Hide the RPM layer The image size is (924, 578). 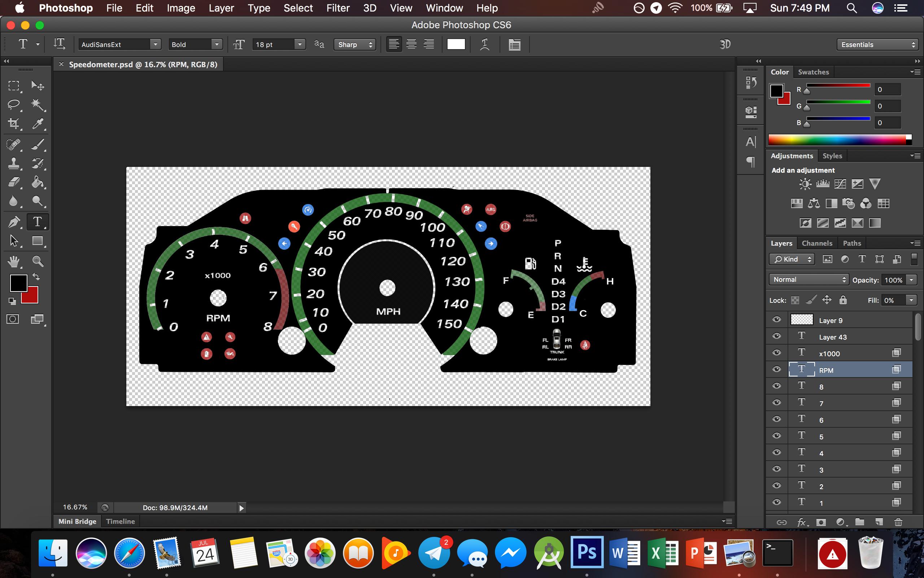click(x=777, y=370)
